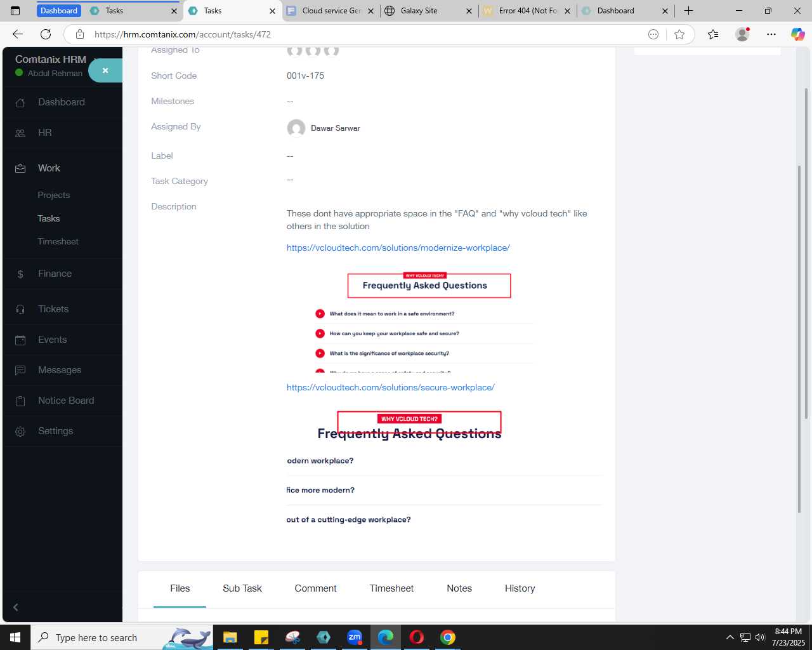Click the Notice Board clipboard icon
Image resolution: width=812 pixels, height=650 pixels.
coord(20,401)
